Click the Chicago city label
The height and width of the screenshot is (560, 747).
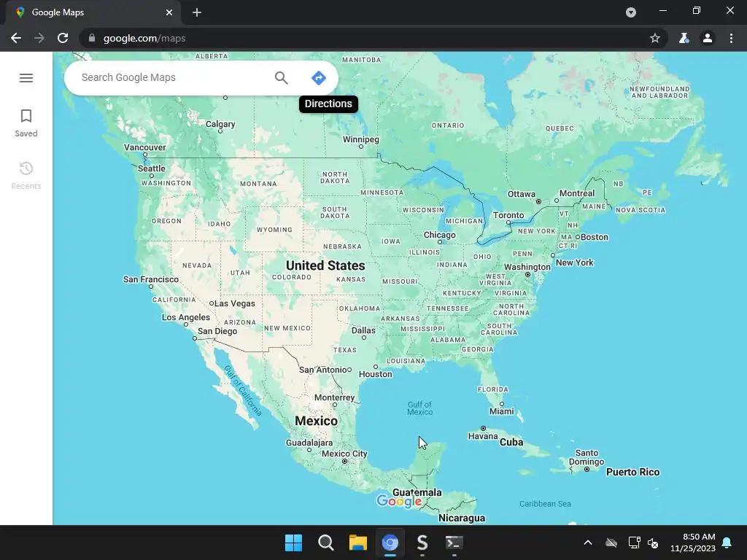pyautogui.click(x=439, y=235)
